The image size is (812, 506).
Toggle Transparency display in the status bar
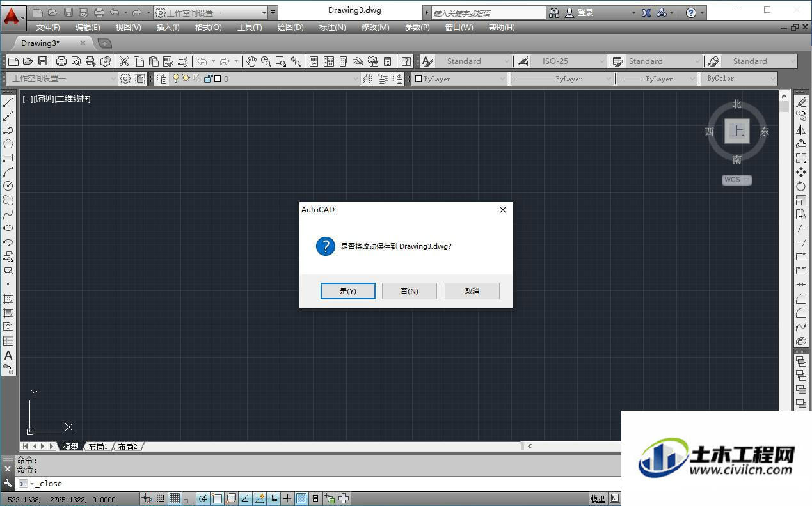(301, 499)
